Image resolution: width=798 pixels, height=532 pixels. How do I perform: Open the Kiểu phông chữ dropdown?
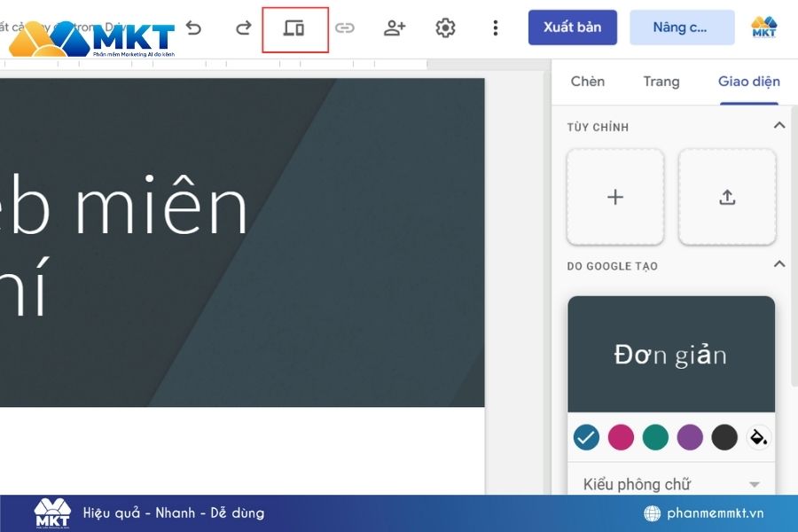pyautogui.click(x=671, y=483)
